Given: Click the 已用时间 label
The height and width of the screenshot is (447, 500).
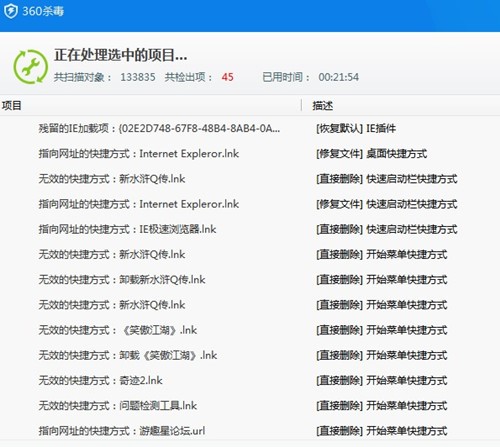Looking at the screenshot, I should 286,77.
